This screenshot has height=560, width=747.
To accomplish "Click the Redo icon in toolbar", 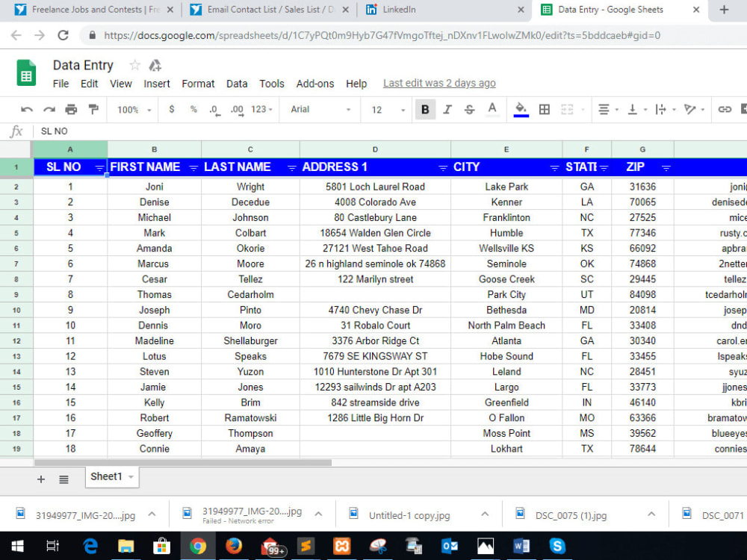I will click(x=49, y=110).
